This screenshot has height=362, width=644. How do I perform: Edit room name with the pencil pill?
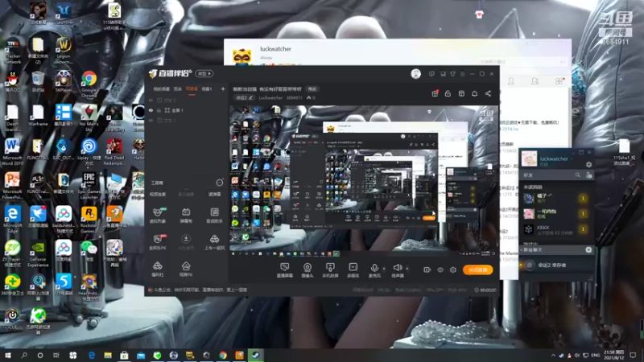click(x=245, y=97)
